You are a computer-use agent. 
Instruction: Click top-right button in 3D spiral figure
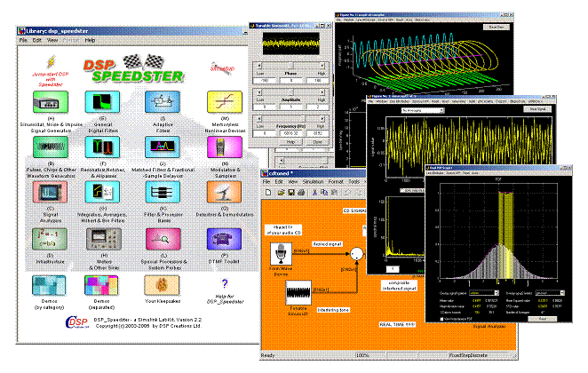click(x=497, y=27)
